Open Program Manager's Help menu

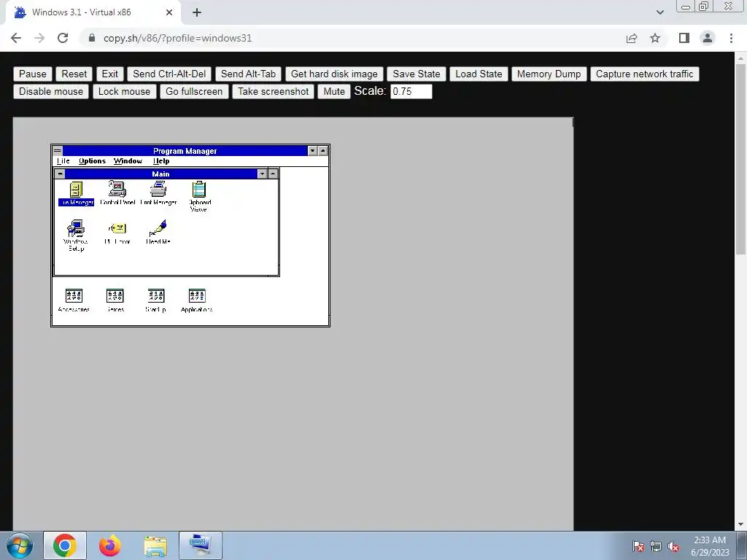click(161, 161)
